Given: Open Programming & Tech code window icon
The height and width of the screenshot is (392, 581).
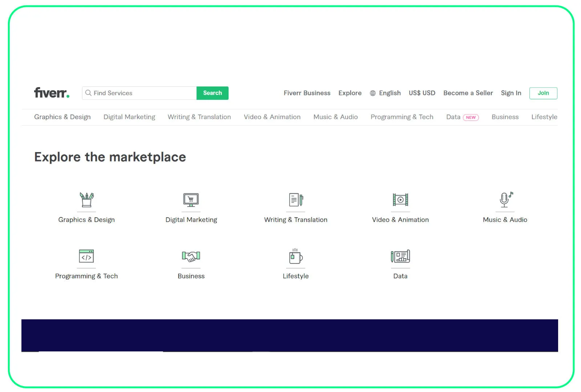Looking at the screenshot, I should 86,256.
